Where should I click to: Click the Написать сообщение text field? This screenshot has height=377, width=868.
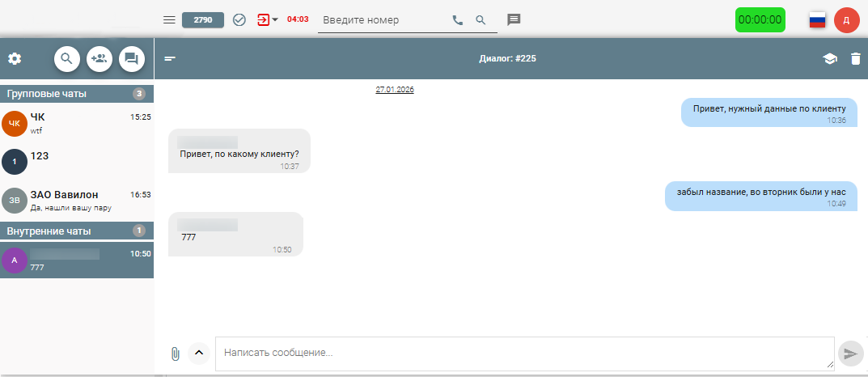click(x=523, y=354)
